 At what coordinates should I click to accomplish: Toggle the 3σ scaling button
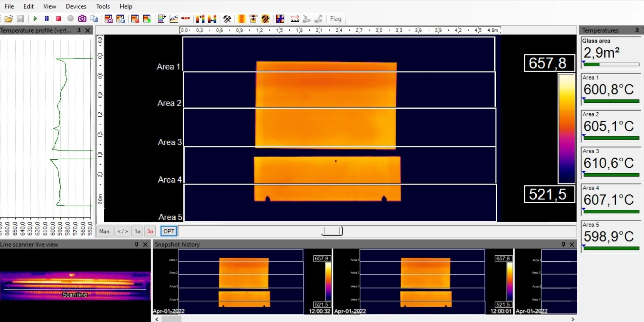point(150,231)
